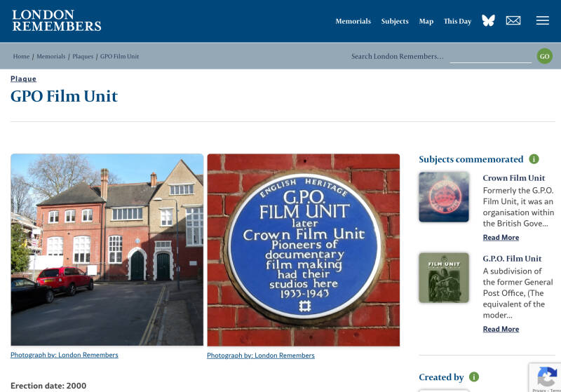Viewport: 561px width, 392px height.
Task: Open the blue plaque photograph
Action: pyautogui.click(x=304, y=250)
